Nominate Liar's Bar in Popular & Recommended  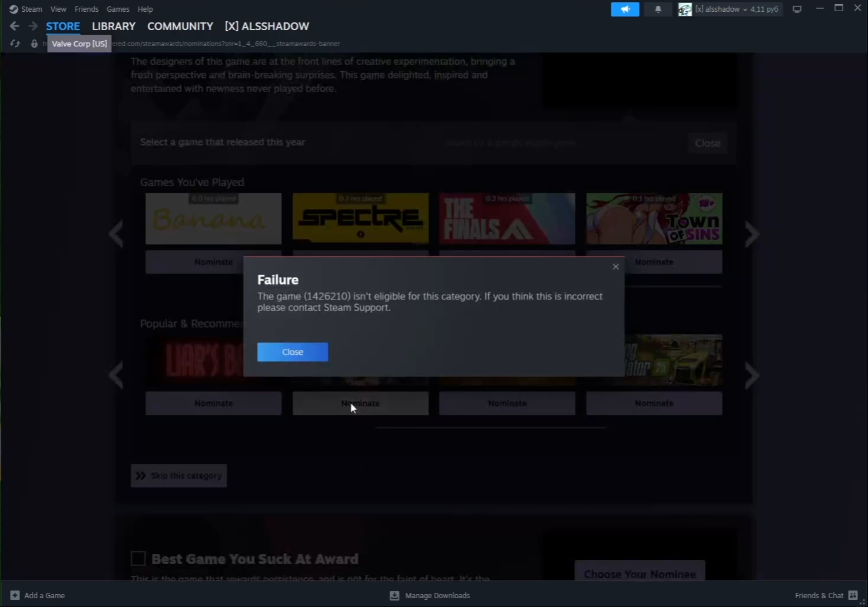coord(214,403)
